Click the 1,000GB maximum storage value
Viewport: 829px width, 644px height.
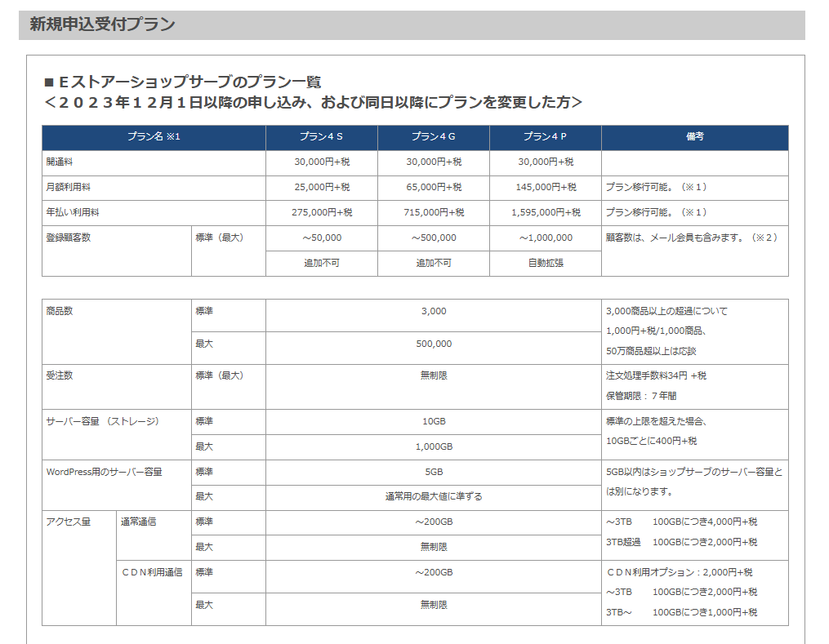[x=434, y=447]
